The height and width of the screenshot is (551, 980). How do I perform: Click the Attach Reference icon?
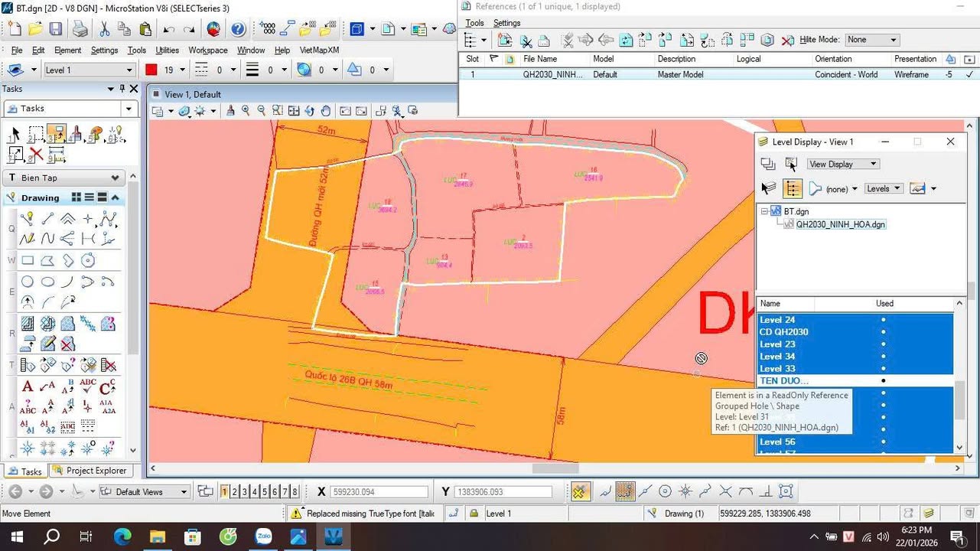[x=504, y=40]
